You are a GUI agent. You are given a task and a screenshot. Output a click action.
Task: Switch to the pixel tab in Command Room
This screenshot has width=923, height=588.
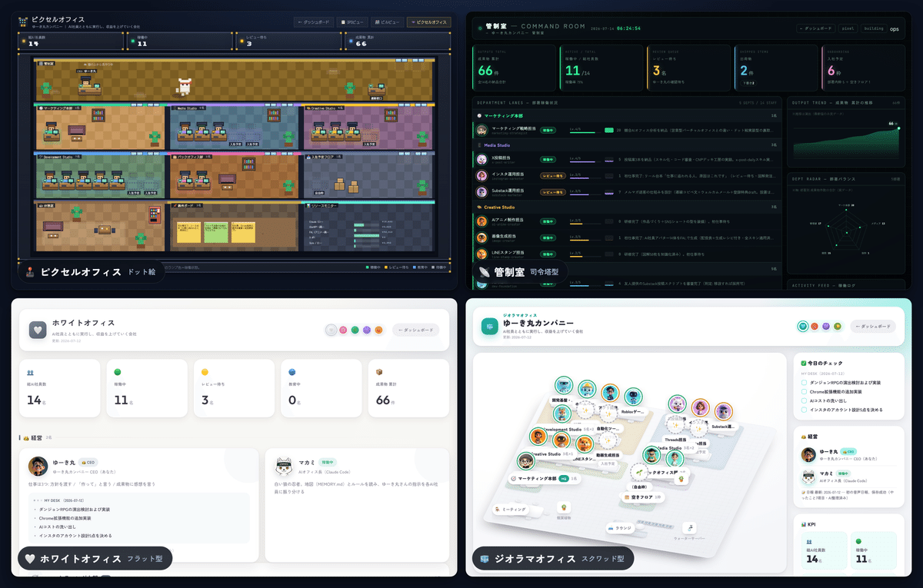tap(848, 28)
